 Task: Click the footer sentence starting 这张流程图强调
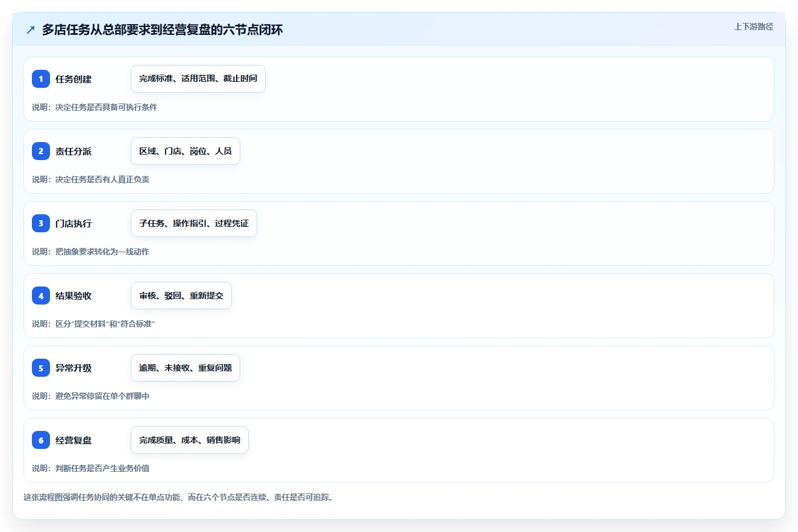178,497
